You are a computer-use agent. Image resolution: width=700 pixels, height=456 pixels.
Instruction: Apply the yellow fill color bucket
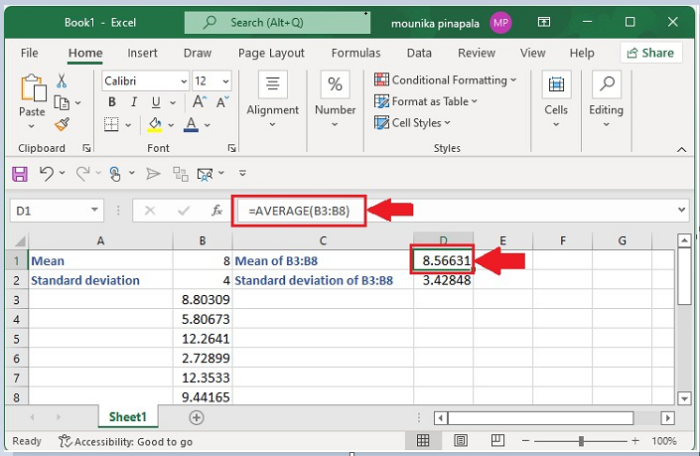click(x=155, y=125)
